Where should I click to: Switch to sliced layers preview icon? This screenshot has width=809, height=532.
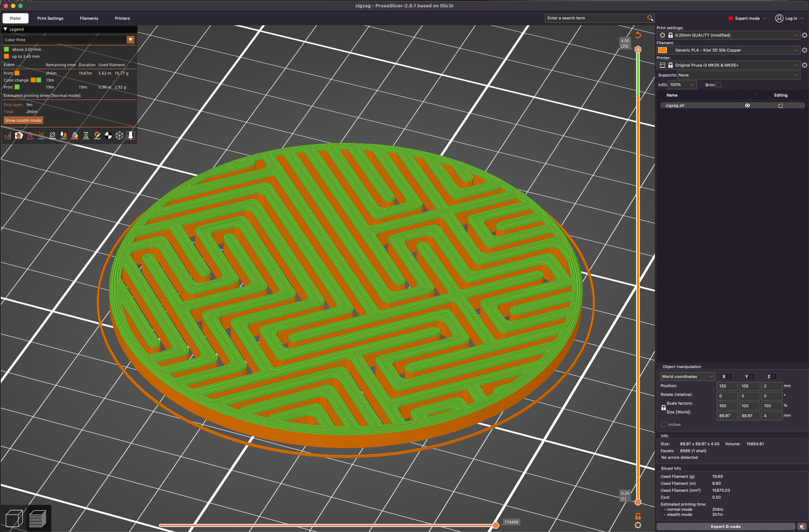click(x=38, y=518)
